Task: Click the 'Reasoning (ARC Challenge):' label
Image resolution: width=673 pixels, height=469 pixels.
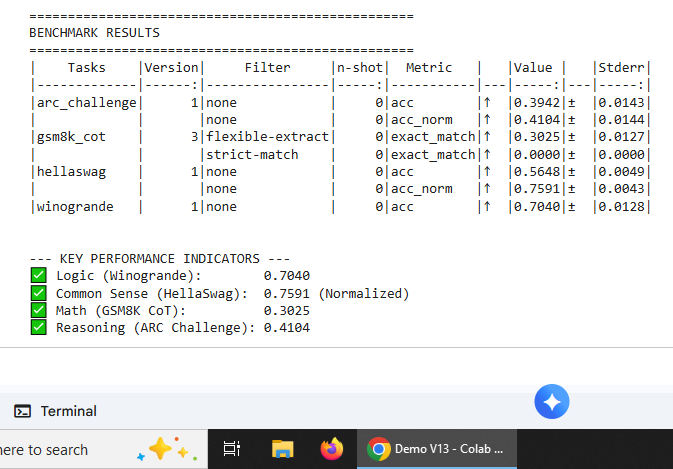Action: coord(156,328)
